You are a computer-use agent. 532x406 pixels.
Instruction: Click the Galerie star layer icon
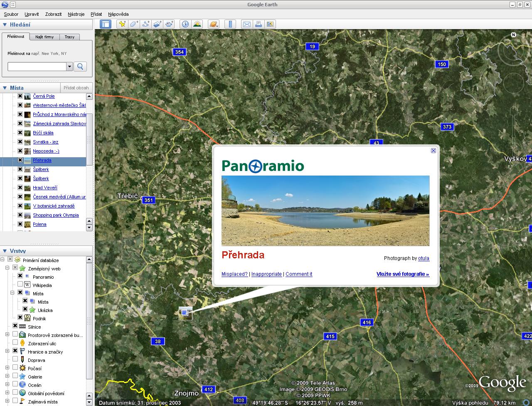[22, 376]
